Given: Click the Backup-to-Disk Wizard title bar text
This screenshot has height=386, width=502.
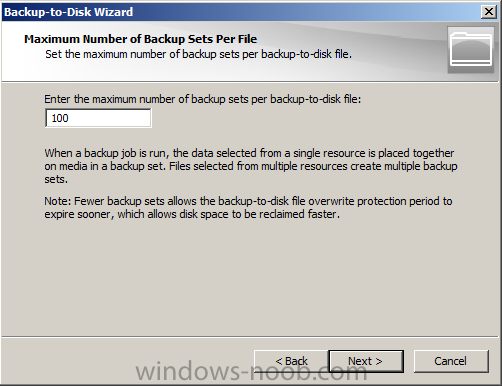Looking at the screenshot, I should click(69, 12).
